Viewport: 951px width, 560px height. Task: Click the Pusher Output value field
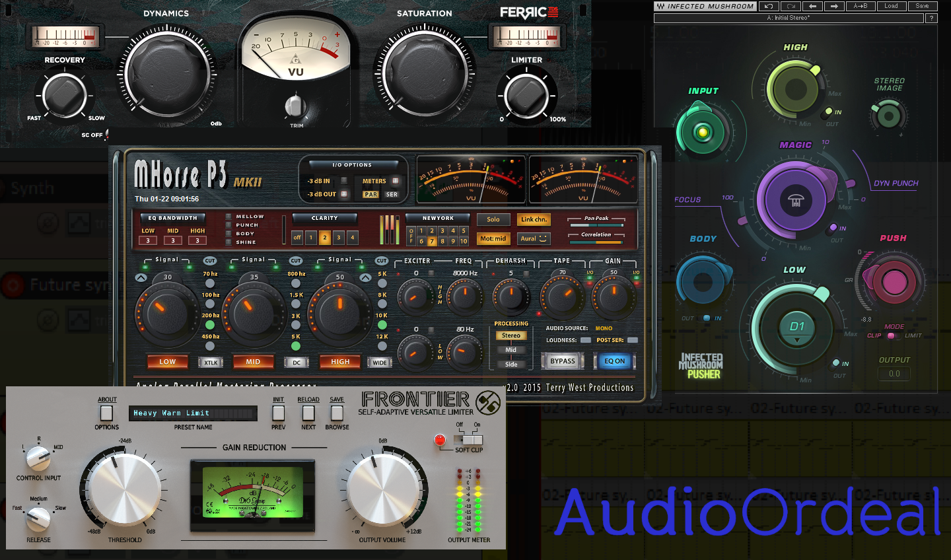(x=894, y=374)
